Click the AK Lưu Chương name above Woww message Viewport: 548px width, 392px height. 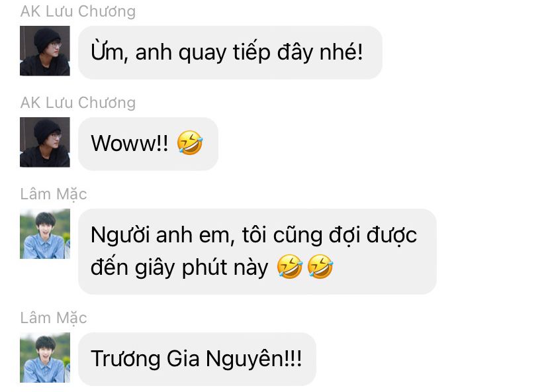coord(78,103)
